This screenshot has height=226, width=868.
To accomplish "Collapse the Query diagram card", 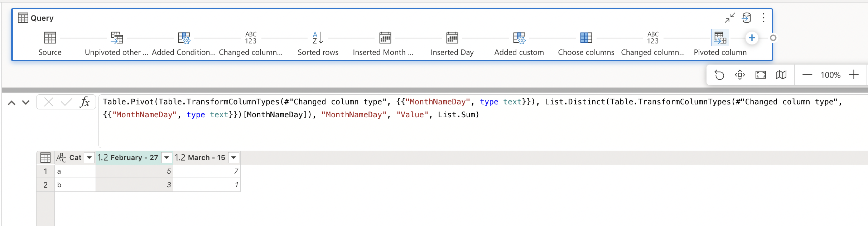I will 730,18.
